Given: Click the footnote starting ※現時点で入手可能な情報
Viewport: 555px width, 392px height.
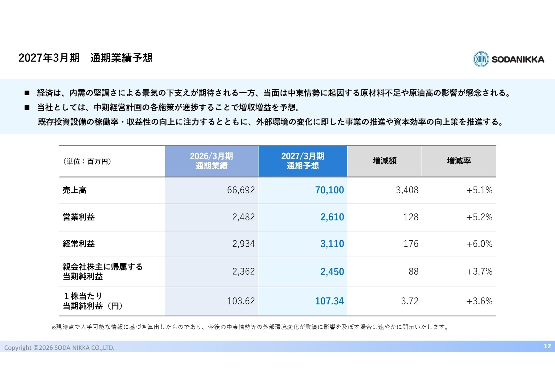Looking at the screenshot, I should (251, 327).
